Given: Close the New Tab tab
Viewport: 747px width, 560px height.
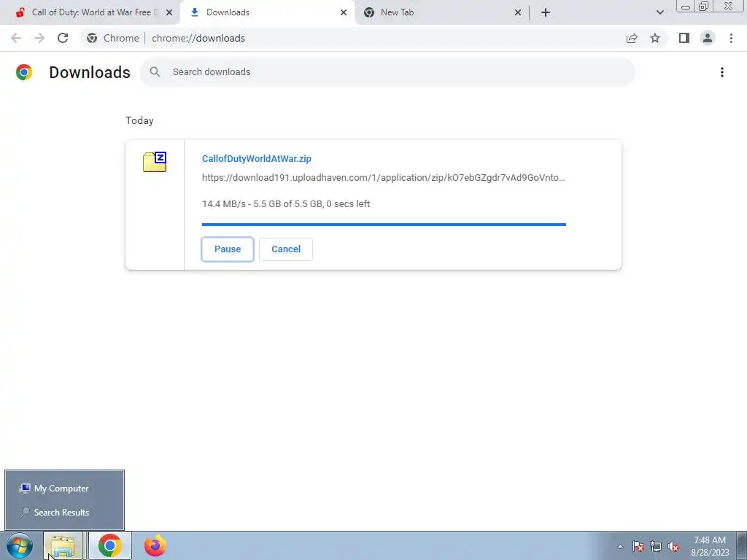Looking at the screenshot, I should point(518,12).
